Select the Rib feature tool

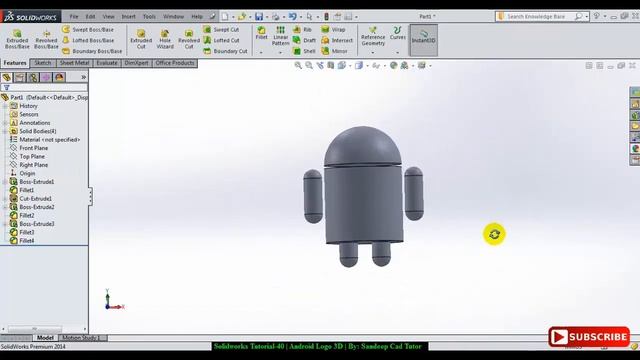coord(302,30)
